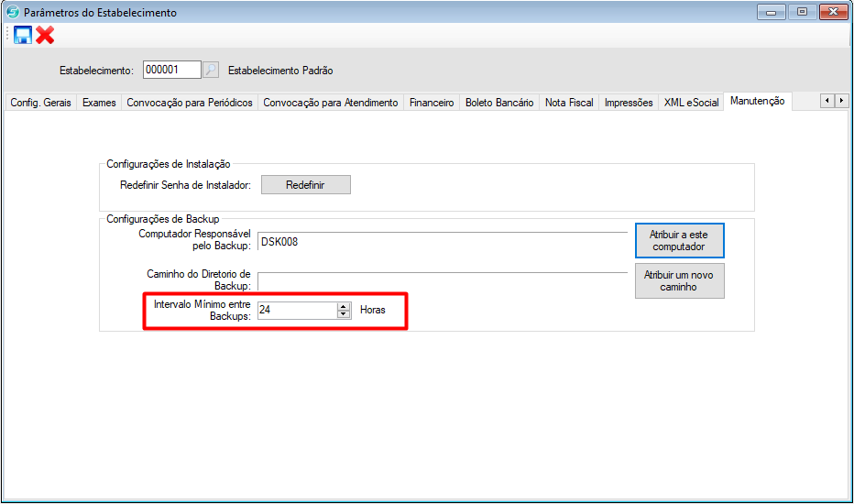Click the Estabelecimento code input field
The image size is (854, 504).
click(171, 70)
